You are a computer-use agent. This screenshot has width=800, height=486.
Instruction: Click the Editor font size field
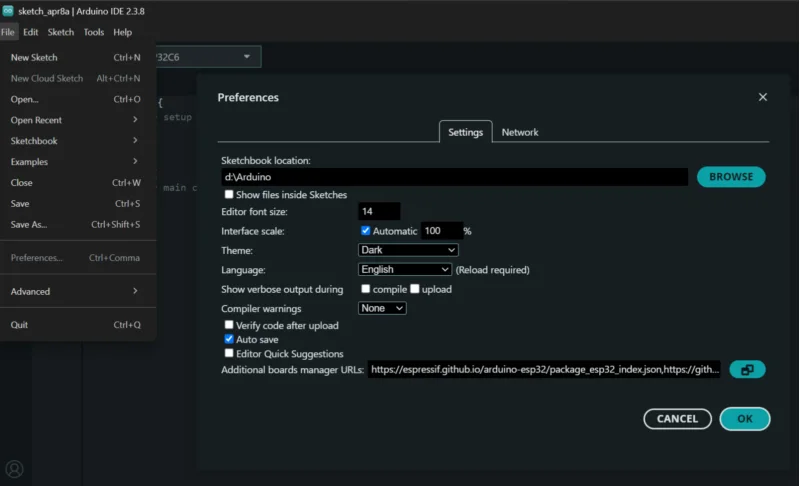pyautogui.click(x=379, y=211)
